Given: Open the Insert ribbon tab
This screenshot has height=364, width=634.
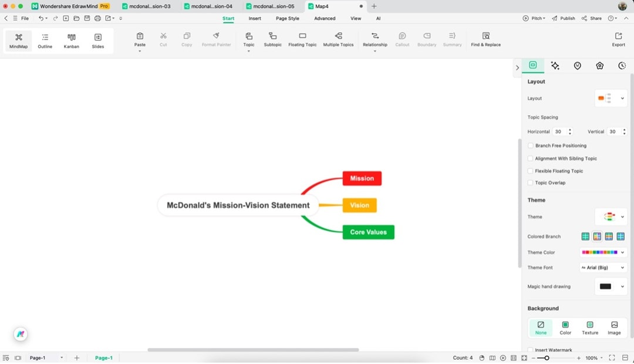Looking at the screenshot, I should [255, 18].
